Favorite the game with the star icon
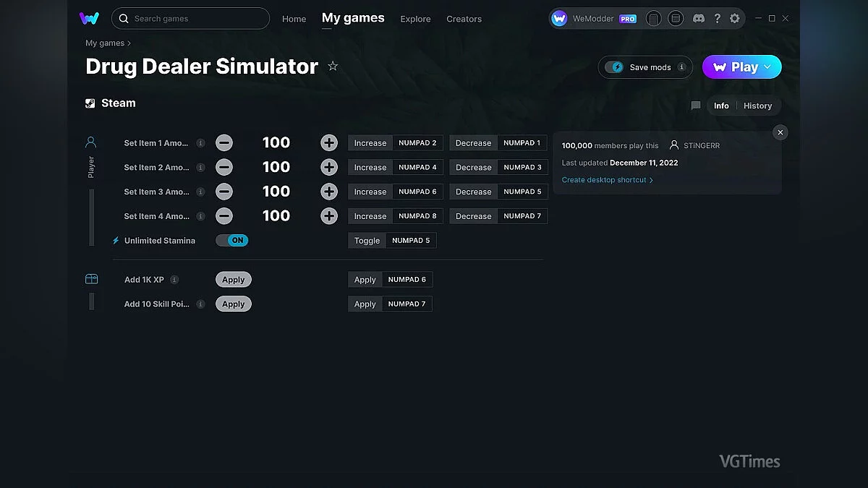 point(333,67)
